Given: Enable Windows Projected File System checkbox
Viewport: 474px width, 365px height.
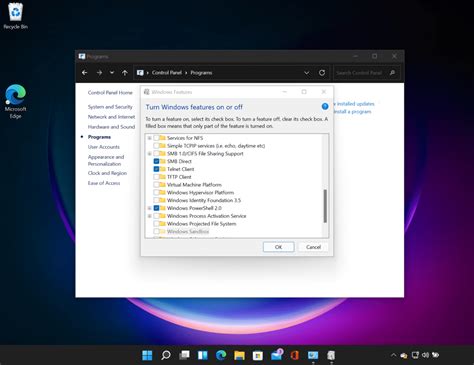Looking at the screenshot, I should 156,224.
